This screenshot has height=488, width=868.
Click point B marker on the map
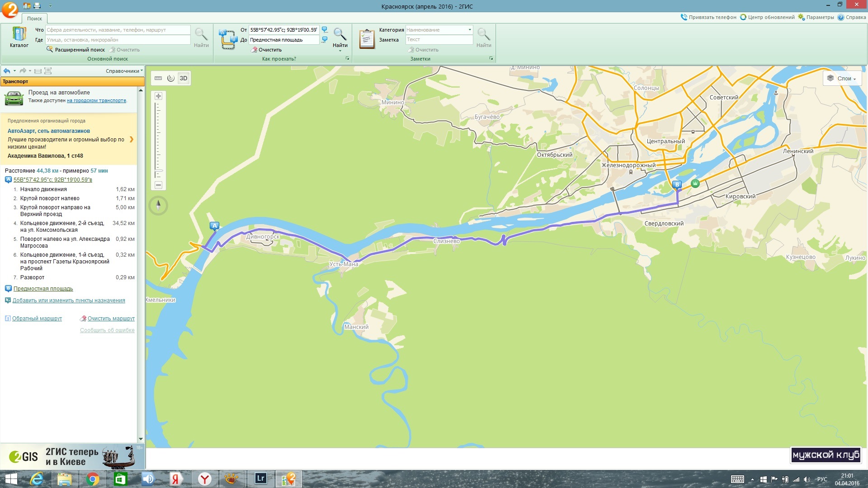point(677,184)
